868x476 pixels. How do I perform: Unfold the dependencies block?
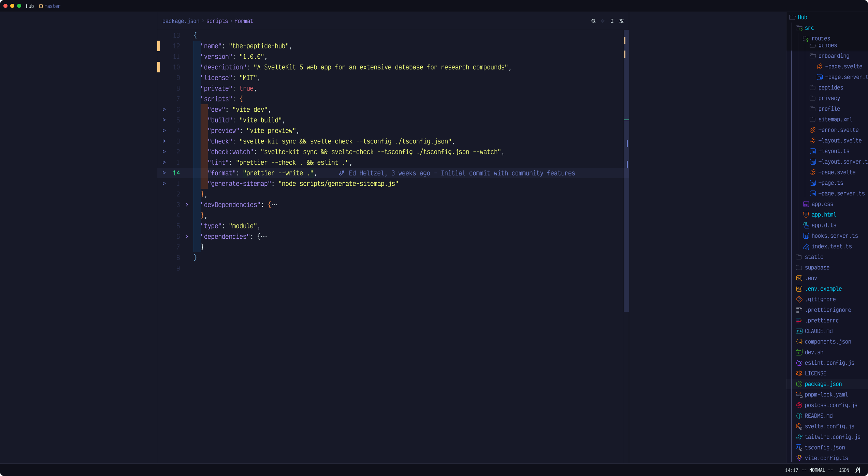(x=187, y=236)
